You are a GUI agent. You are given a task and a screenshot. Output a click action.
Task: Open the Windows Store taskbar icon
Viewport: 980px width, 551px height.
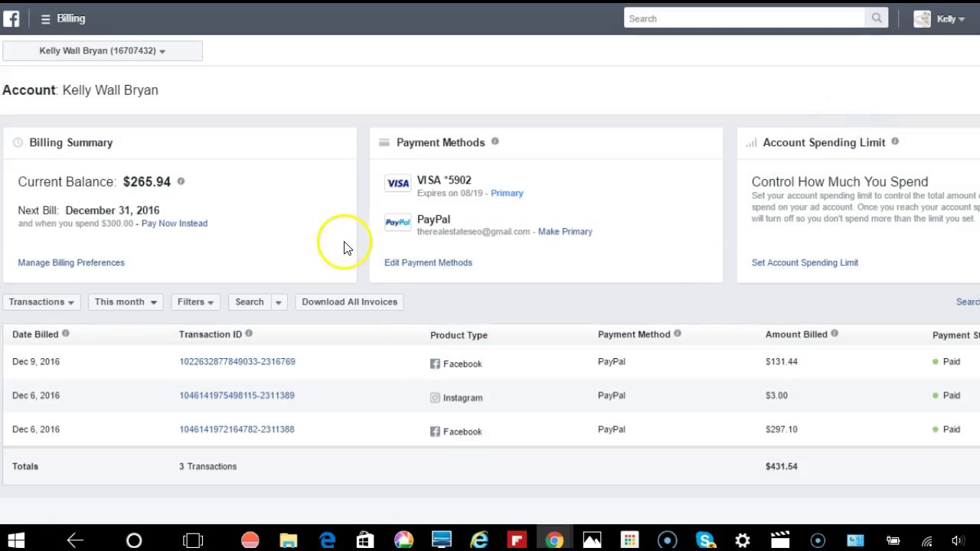[x=364, y=540]
